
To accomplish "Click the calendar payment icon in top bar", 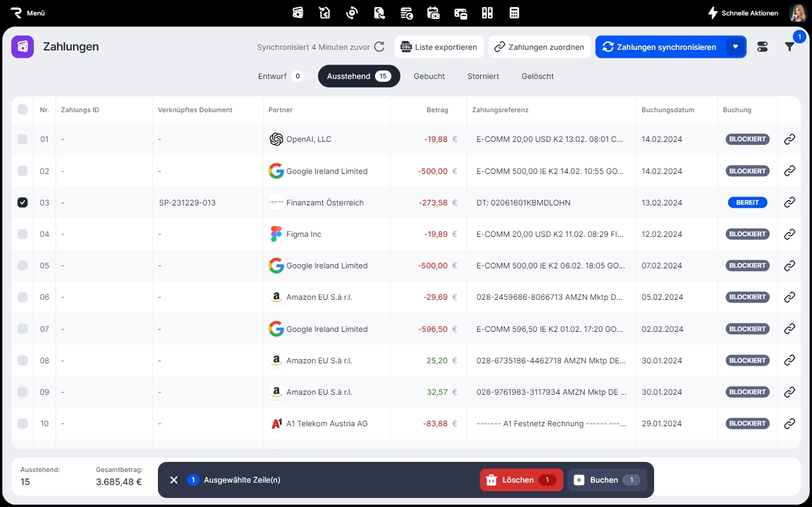I will [x=433, y=13].
